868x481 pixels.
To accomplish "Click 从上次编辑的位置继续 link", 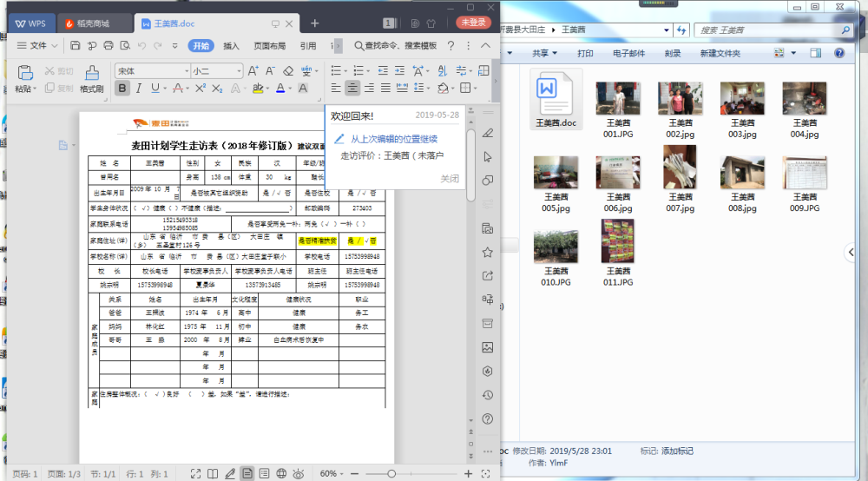I will [393, 139].
